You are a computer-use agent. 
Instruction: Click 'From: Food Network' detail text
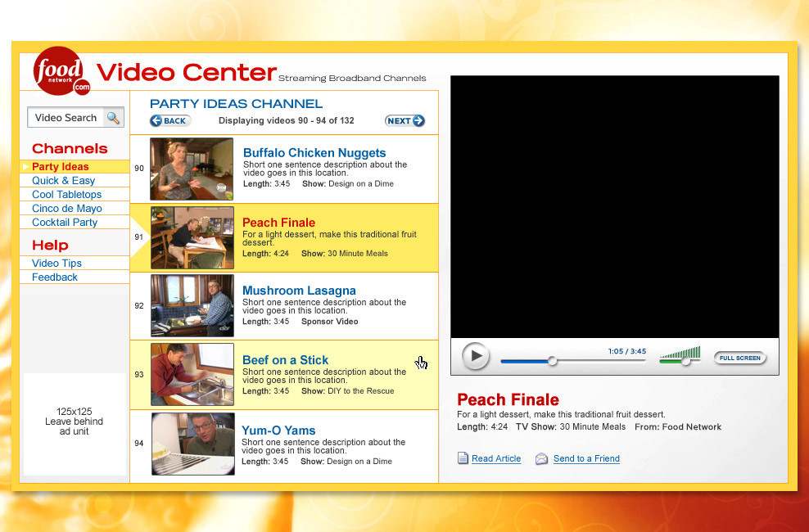click(678, 427)
